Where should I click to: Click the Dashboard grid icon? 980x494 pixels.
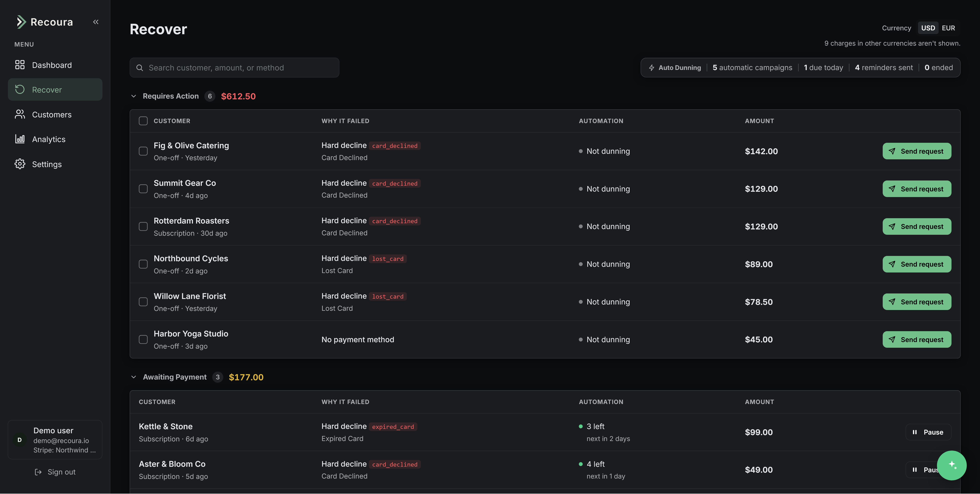20,65
